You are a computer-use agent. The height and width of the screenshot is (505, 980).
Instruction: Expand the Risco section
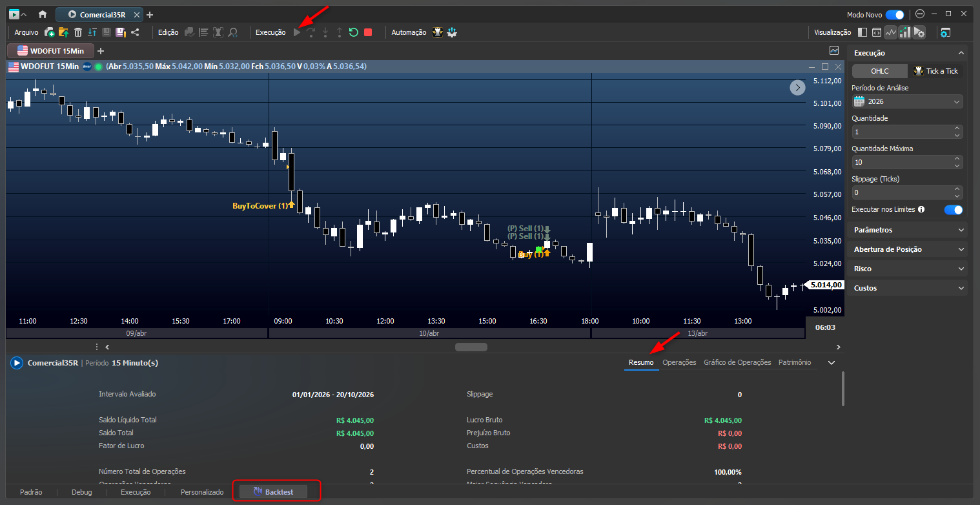click(x=907, y=269)
